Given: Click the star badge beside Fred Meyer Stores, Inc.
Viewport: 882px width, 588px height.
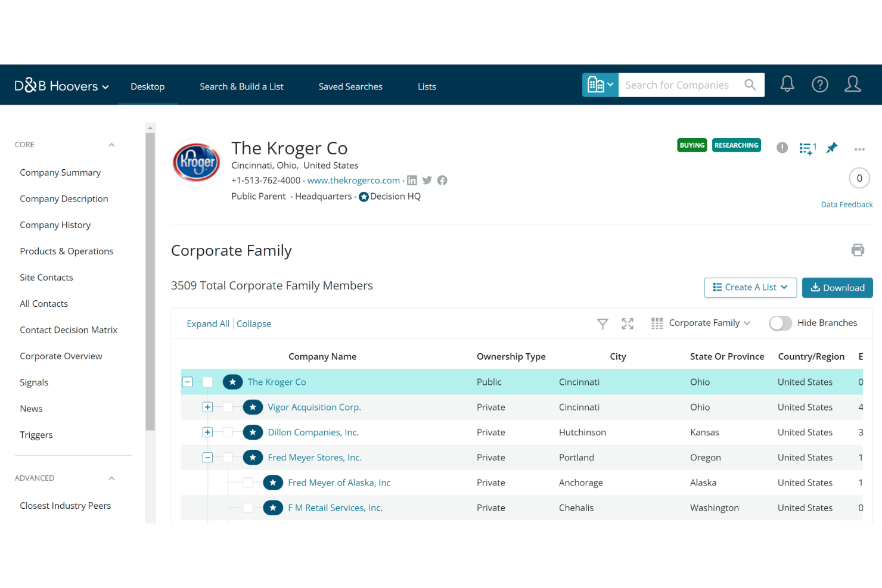Looking at the screenshot, I should tap(253, 458).
